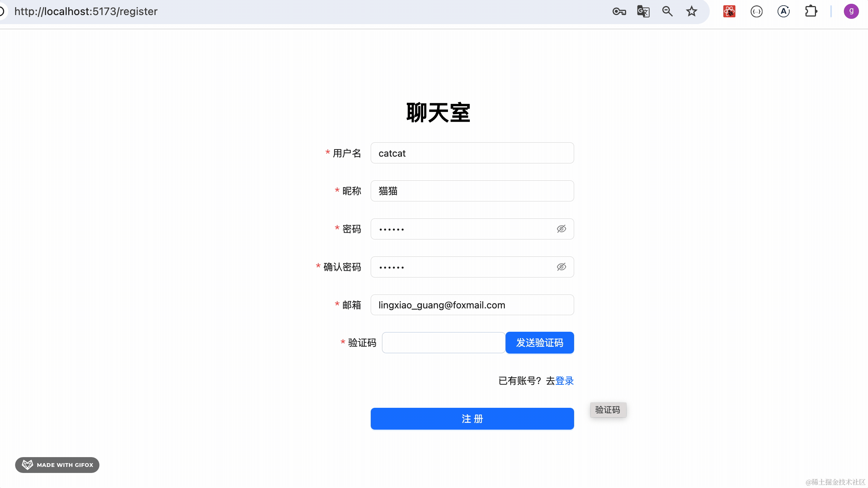Click into the 昵称 input field
Screen dimensions: 868x488
pos(472,191)
